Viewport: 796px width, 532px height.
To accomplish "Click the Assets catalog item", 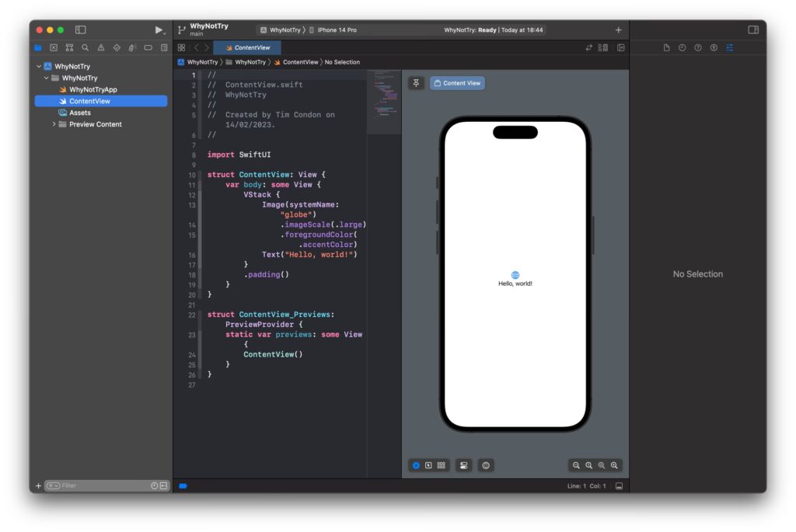I will click(x=79, y=113).
